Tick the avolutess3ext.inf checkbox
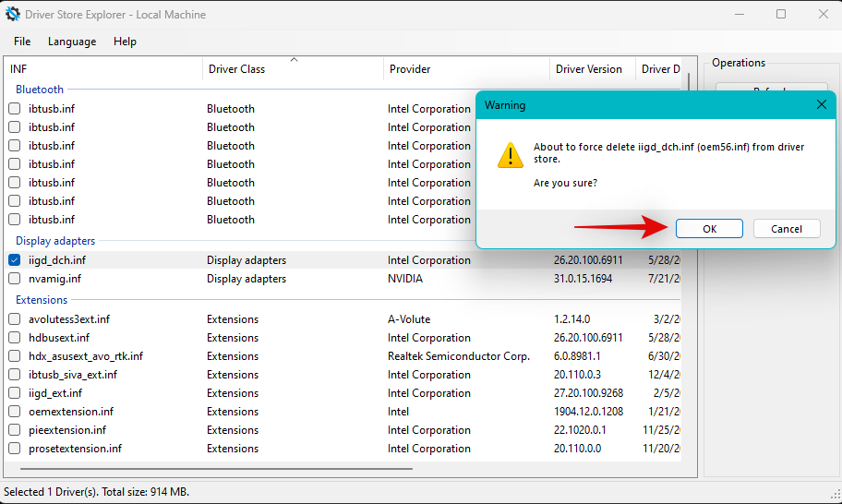Image resolution: width=842 pixels, height=504 pixels. [15, 318]
